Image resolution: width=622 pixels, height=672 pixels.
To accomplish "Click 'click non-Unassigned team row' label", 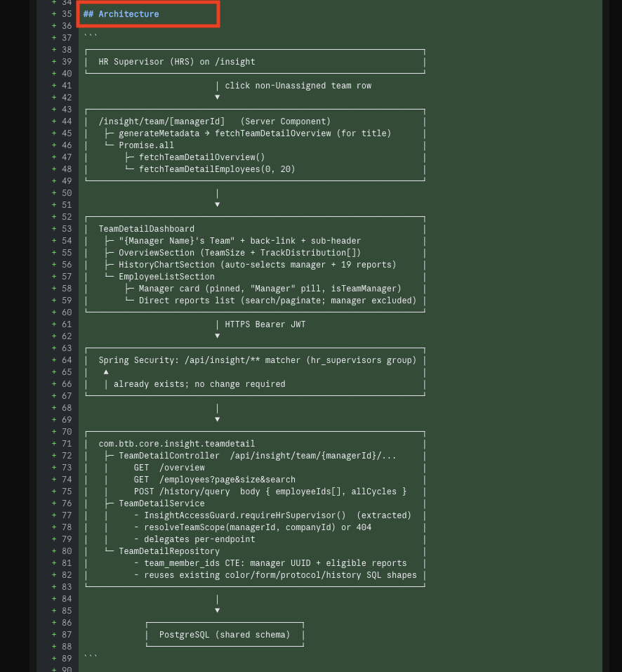I will pyautogui.click(x=298, y=86).
